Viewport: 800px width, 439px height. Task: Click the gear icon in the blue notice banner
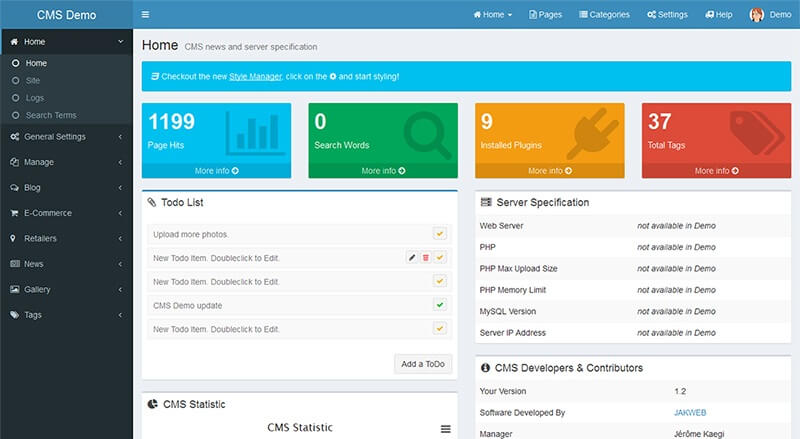333,77
